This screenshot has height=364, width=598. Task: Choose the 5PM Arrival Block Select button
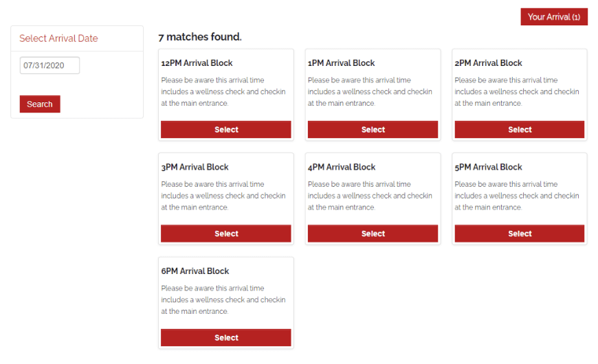click(520, 234)
